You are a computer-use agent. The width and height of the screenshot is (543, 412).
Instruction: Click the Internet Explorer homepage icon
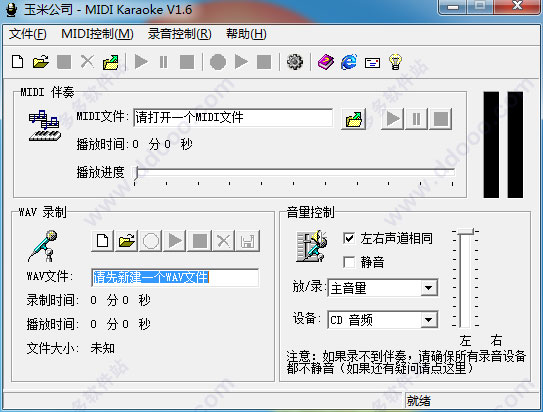click(349, 62)
